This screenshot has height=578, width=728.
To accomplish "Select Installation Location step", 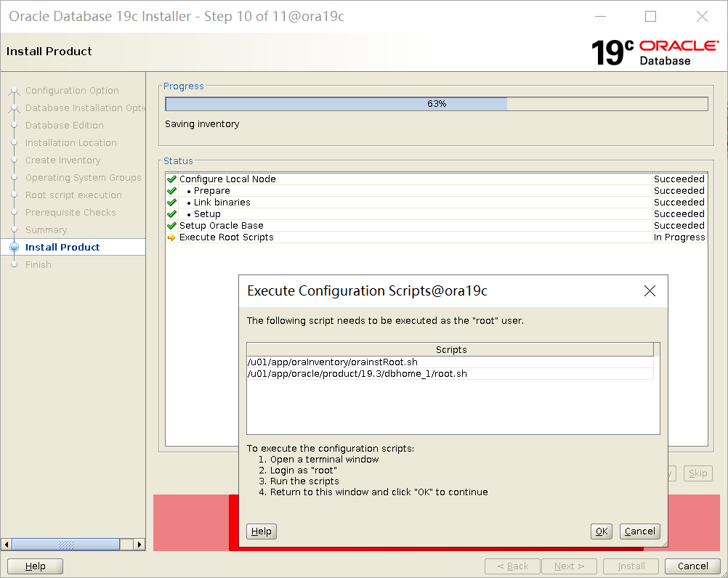I will pyautogui.click(x=71, y=143).
